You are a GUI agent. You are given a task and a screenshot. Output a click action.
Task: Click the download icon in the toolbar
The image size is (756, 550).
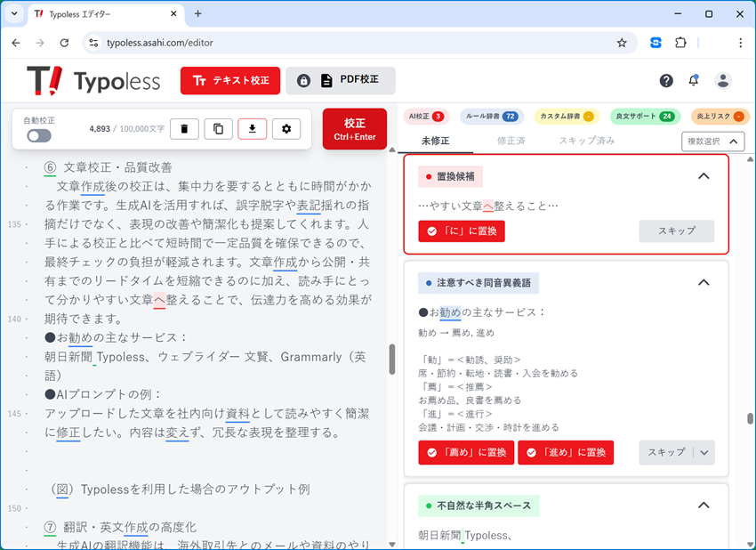tap(252, 128)
